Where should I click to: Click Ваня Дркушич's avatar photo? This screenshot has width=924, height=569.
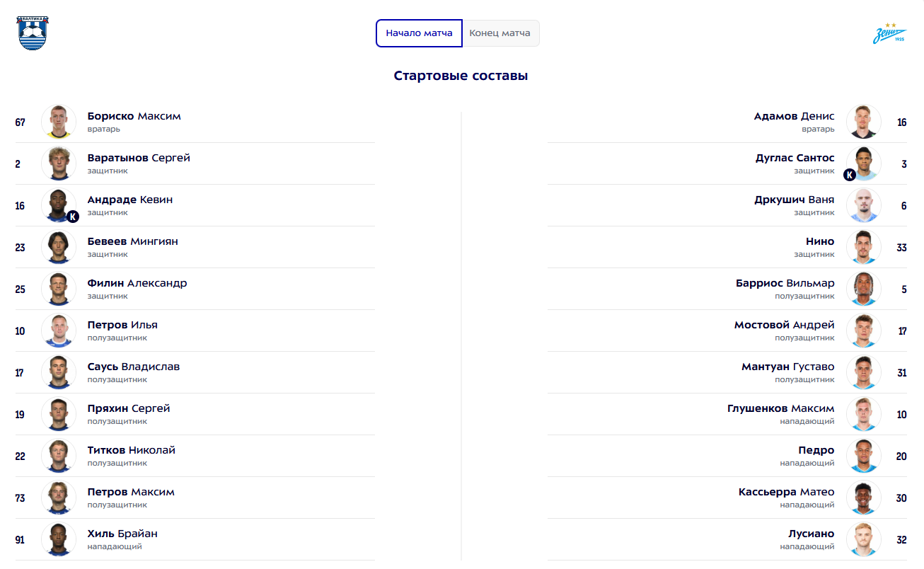click(863, 205)
